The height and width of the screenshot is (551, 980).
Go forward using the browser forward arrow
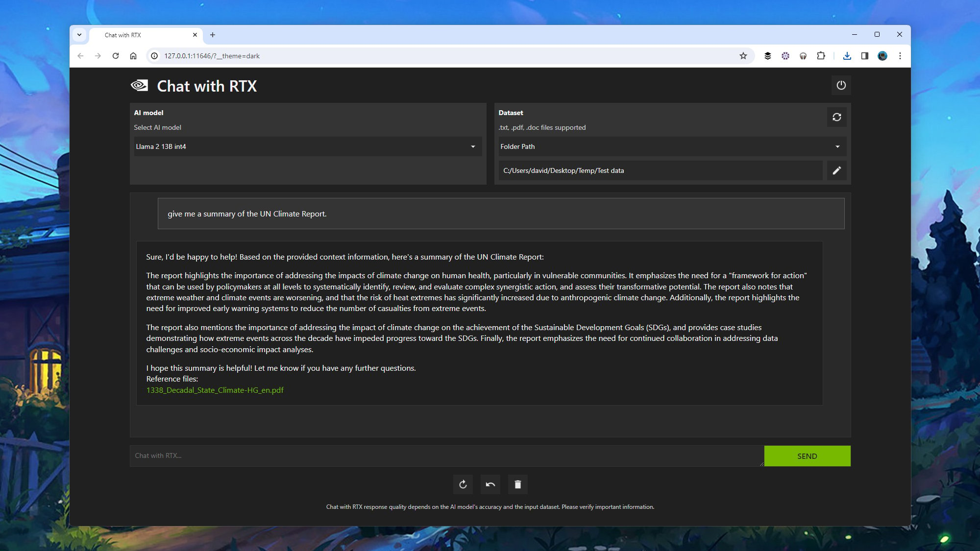[x=98, y=56]
